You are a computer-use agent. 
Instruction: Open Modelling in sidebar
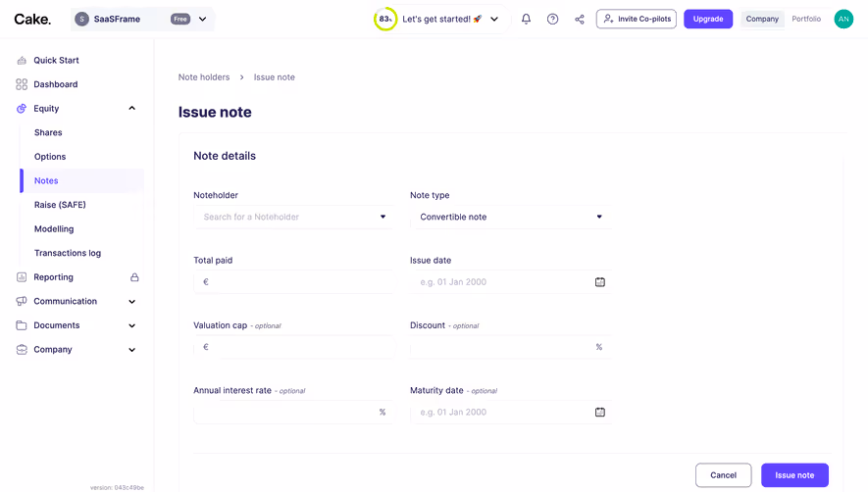click(54, 229)
